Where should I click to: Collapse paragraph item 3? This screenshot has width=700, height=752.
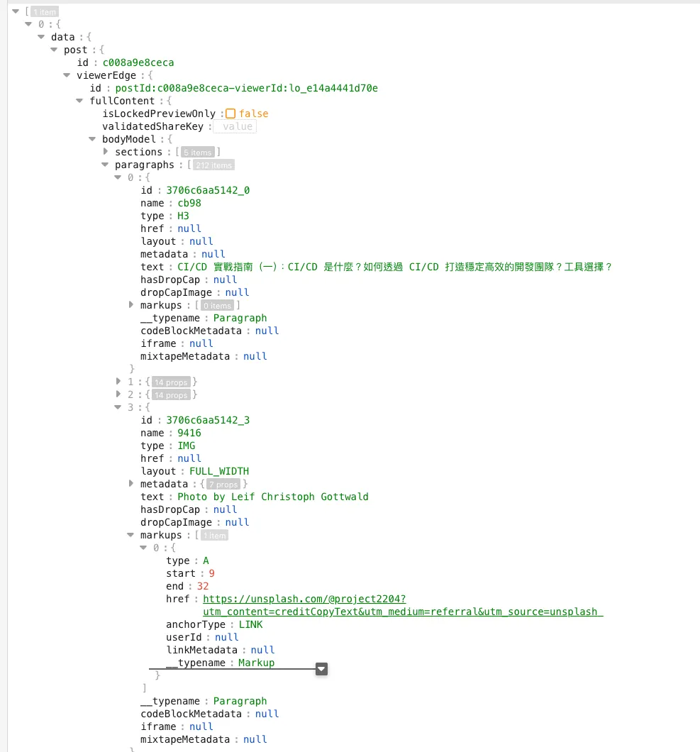pos(118,407)
